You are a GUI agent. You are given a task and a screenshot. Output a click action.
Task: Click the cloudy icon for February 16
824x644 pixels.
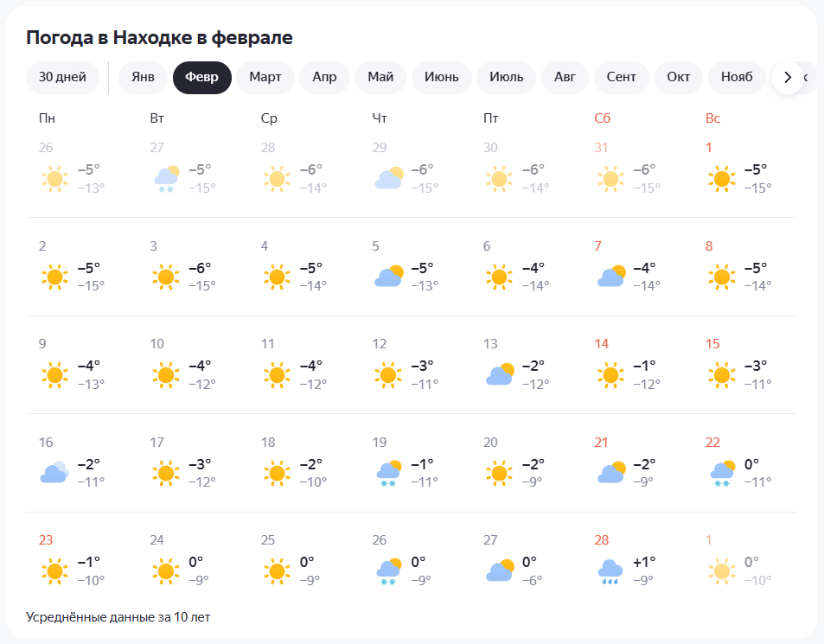(x=54, y=473)
